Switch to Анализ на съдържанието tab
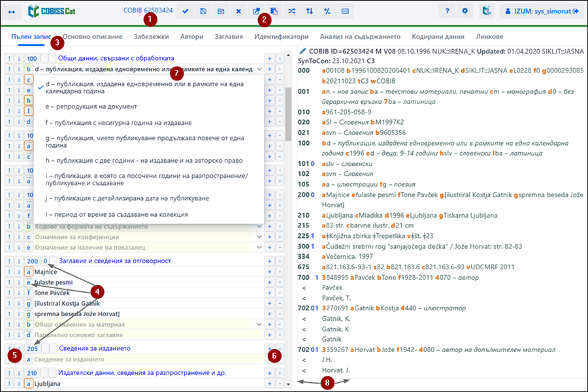 pos(360,37)
